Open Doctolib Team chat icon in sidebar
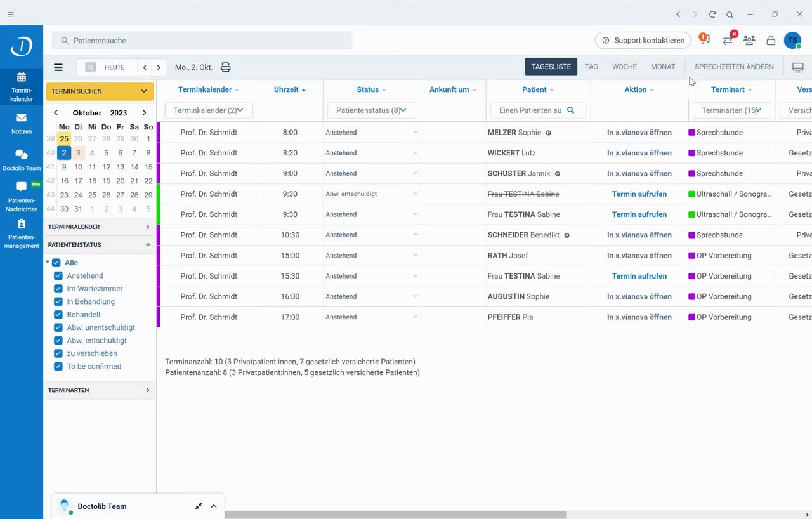The image size is (812, 519). [x=22, y=155]
